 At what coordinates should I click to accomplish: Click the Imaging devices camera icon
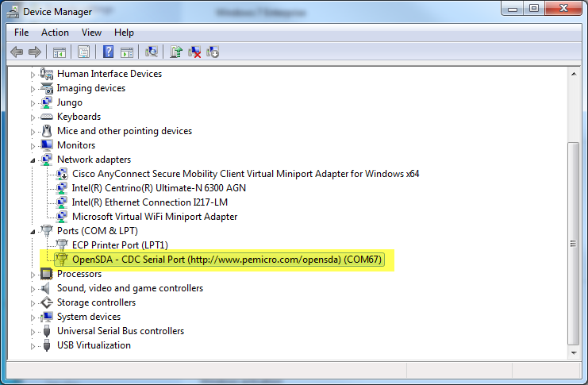[x=47, y=88]
